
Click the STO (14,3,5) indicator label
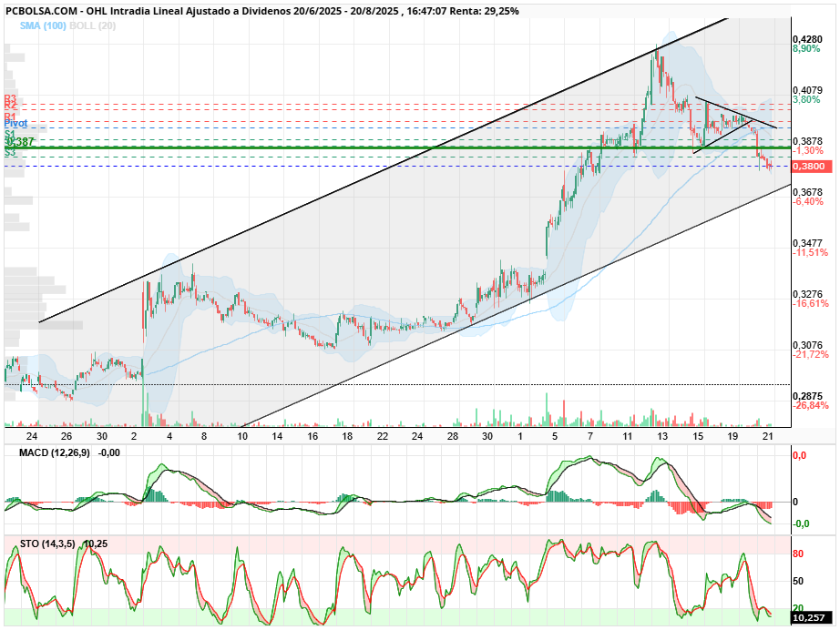tap(47, 544)
